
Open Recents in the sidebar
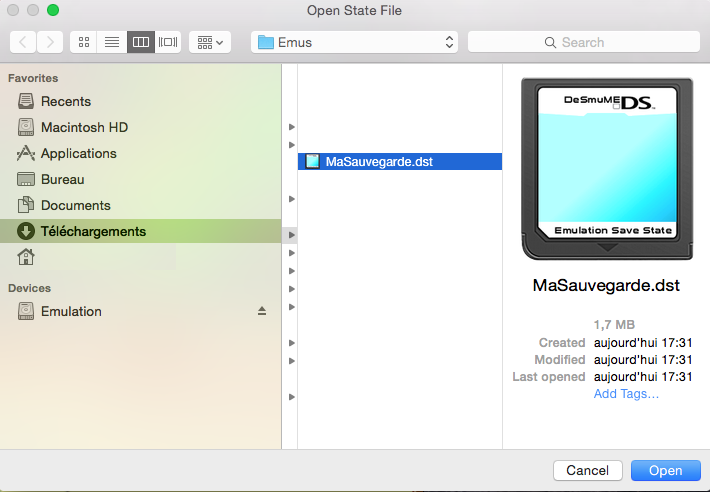[140, 101]
